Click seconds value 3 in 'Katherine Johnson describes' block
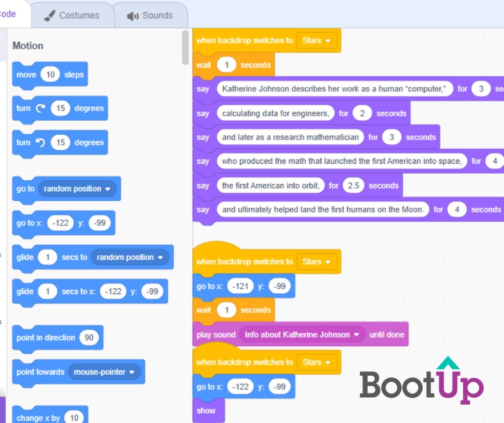This screenshot has height=423, width=504. (x=481, y=89)
